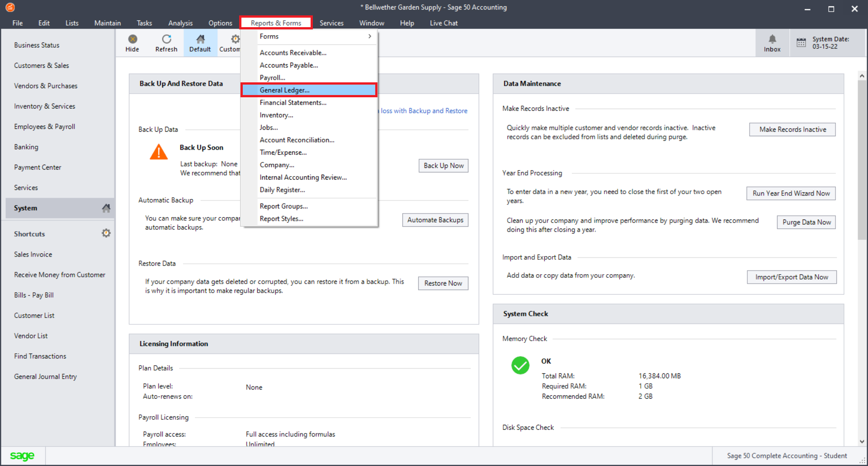Open the Shortcuts customization gear icon
Image resolution: width=868 pixels, height=466 pixels.
pyautogui.click(x=106, y=233)
